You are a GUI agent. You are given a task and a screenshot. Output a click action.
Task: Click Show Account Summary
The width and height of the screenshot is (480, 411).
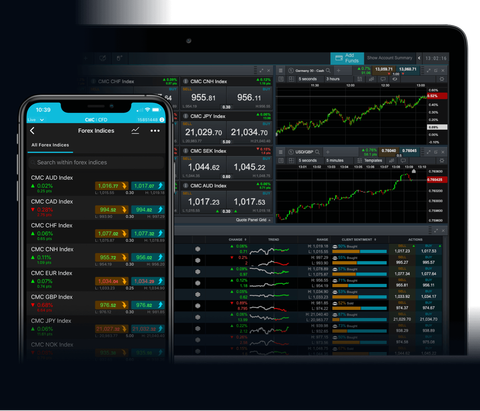point(389,58)
